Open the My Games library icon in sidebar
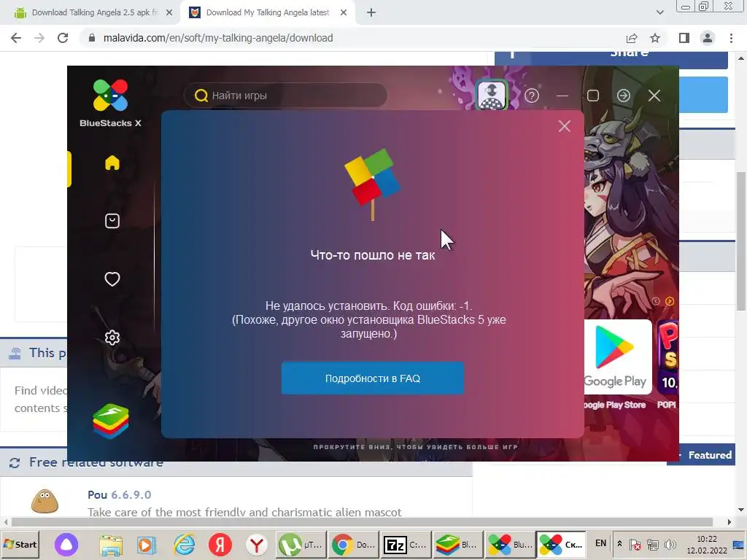Image resolution: width=747 pixels, height=560 pixels. [x=112, y=221]
